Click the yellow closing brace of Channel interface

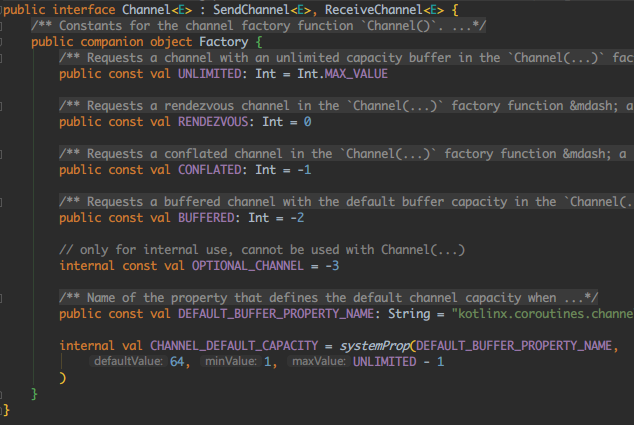point(6,410)
